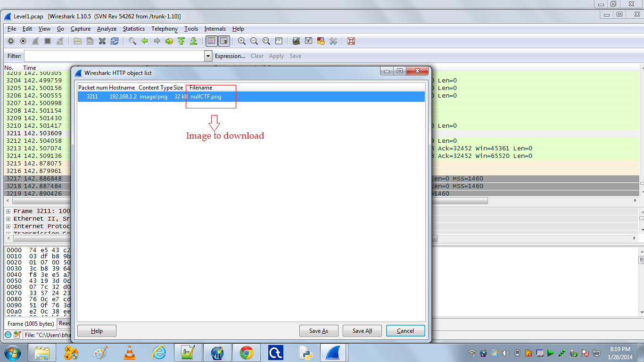Click Save As in HTTP object list
644x362 pixels.
click(x=319, y=331)
